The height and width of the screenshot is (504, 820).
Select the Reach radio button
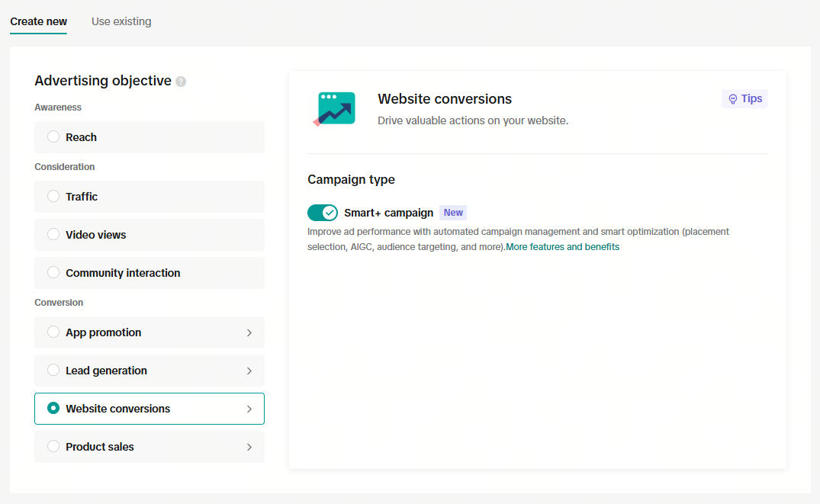[x=53, y=137]
